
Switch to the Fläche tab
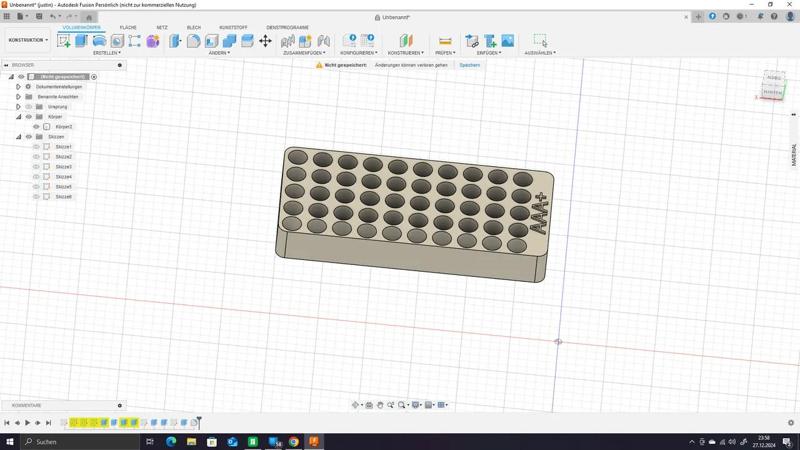[128, 28]
